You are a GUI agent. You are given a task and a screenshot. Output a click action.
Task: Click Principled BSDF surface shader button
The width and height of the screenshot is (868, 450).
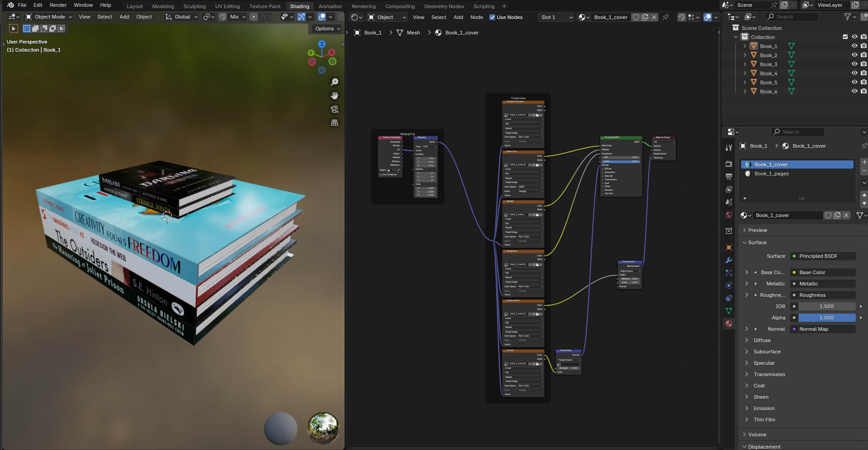pos(823,256)
